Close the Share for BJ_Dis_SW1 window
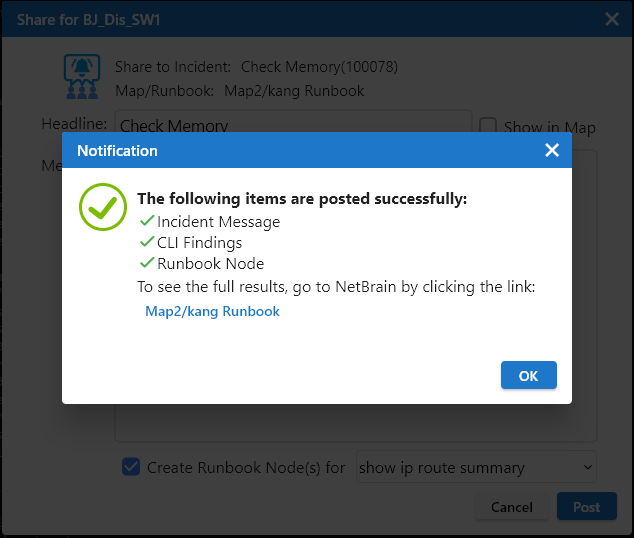The image size is (634, 538). pyautogui.click(x=612, y=19)
